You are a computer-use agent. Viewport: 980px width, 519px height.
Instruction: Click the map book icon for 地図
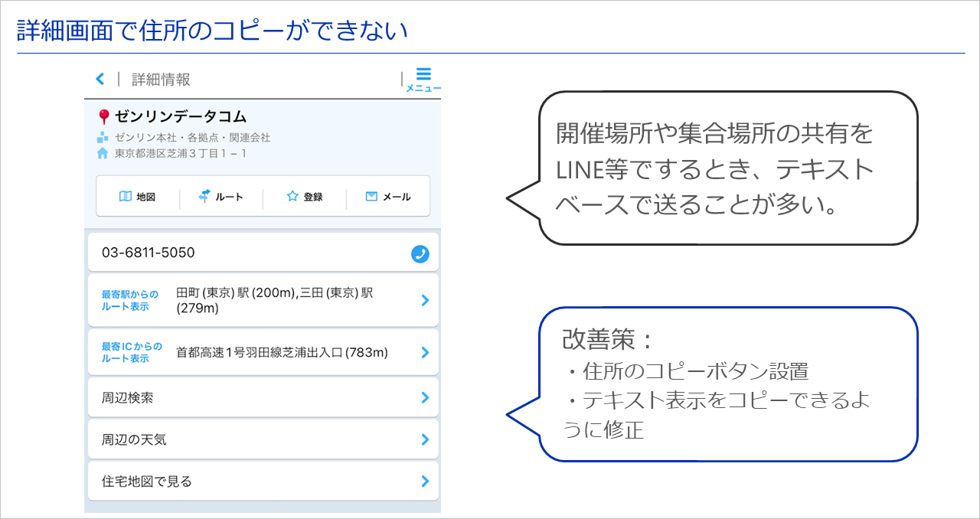pyautogui.click(x=126, y=197)
